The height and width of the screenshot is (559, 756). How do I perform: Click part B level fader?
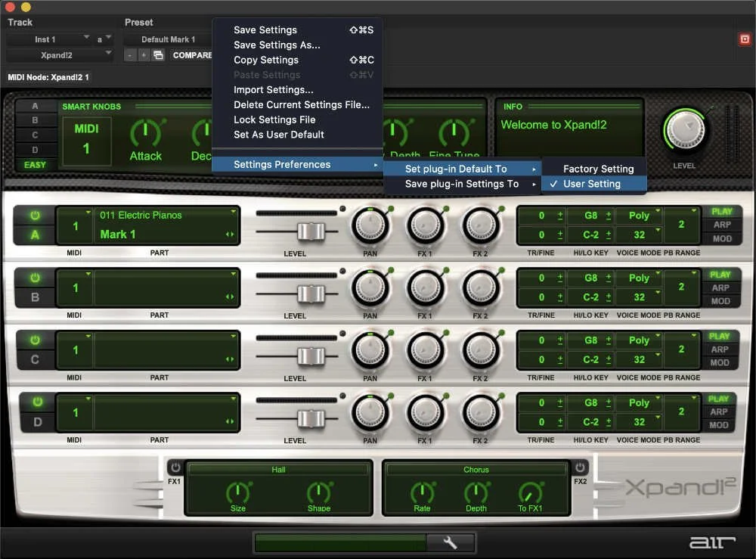pyautogui.click(x=311, y=293)
